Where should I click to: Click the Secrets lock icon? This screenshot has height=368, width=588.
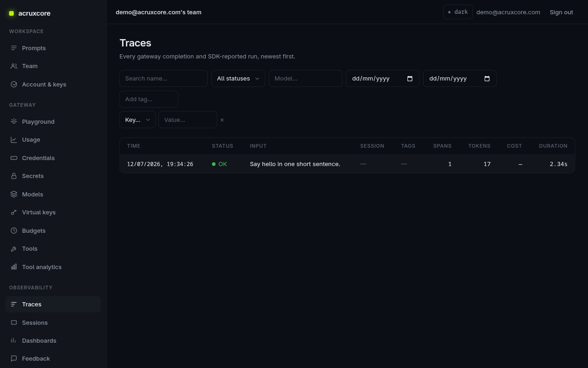coord(14,176)
